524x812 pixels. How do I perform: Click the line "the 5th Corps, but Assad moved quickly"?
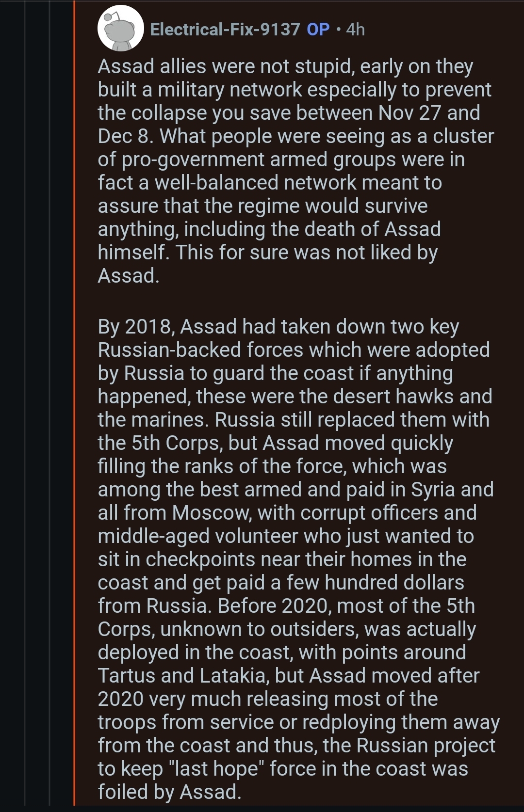pos(276,443)
